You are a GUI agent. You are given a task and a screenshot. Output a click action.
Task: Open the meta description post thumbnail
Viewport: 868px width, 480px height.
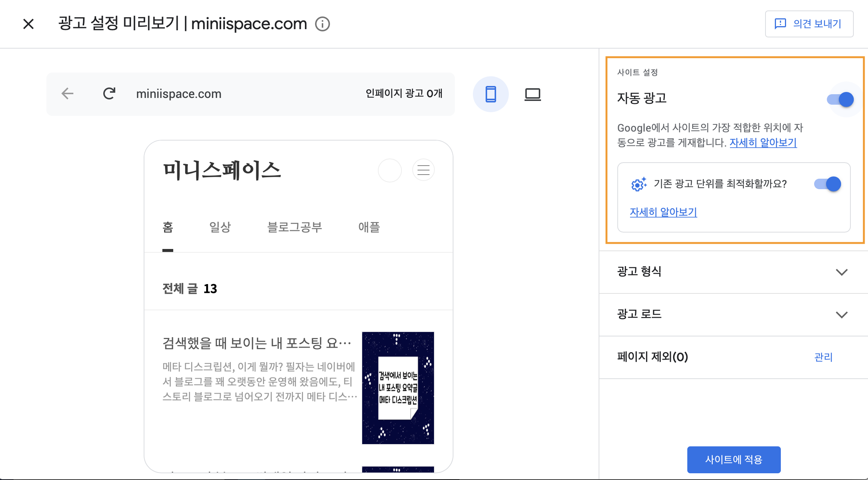pos(398,388)
